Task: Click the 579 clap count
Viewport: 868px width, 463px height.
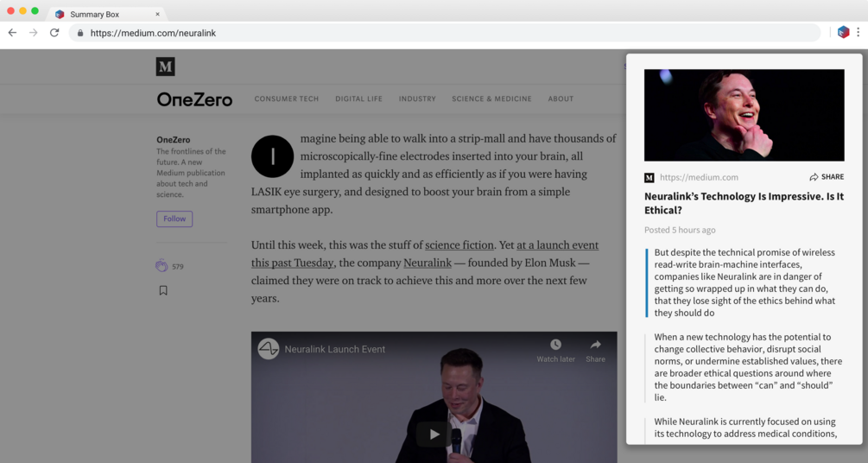Action: [178, 266]
